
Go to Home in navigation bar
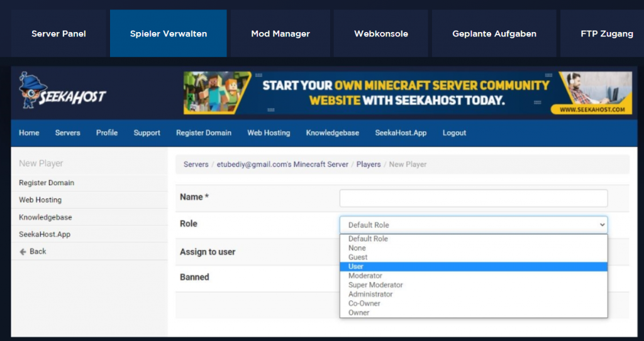29,133
